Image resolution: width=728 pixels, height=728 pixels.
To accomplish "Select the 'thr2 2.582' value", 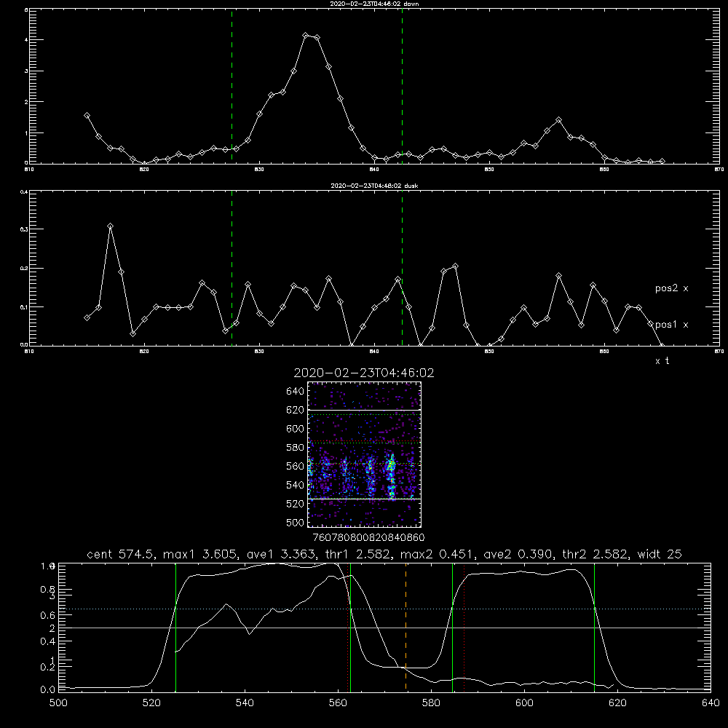I will (595, 554).
